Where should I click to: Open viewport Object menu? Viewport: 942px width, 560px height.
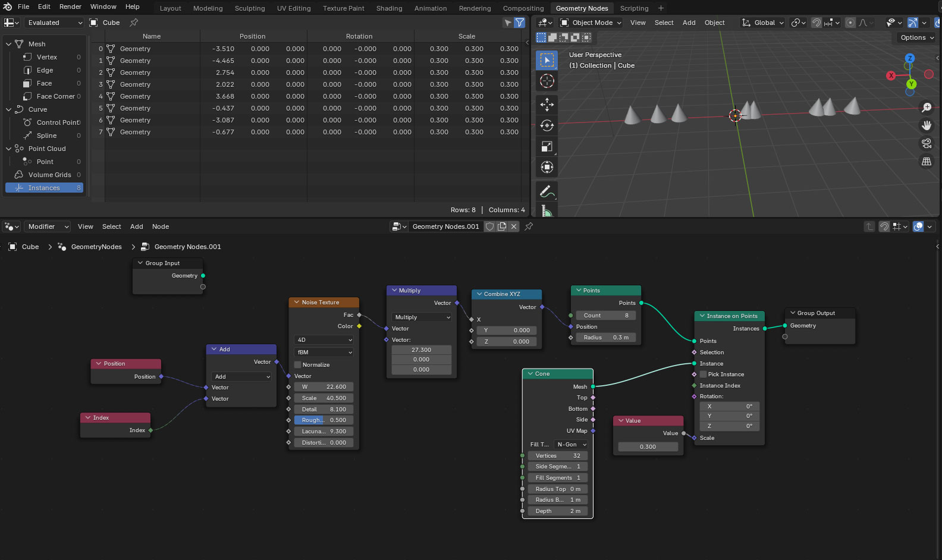[x=714, y=23]
